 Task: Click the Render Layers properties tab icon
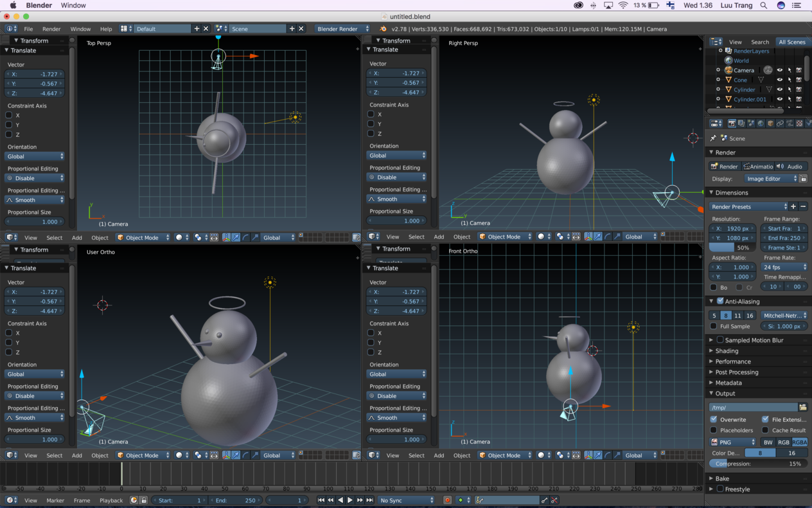[x=741, y=123]
